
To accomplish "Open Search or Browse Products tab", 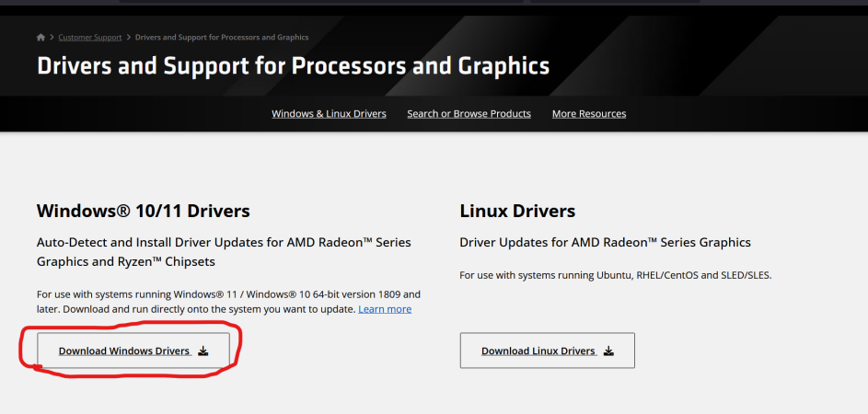I will [469, 113].
